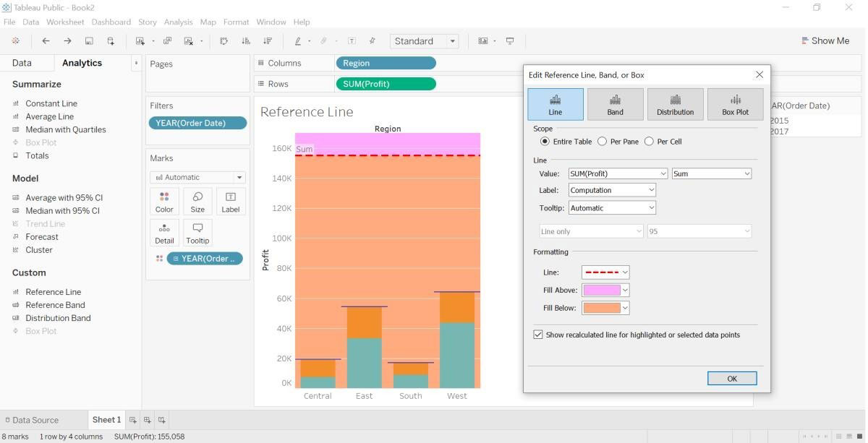Switch to the Data pane tab
This screenshot has width=868, height=443.
tap(22, 63)
